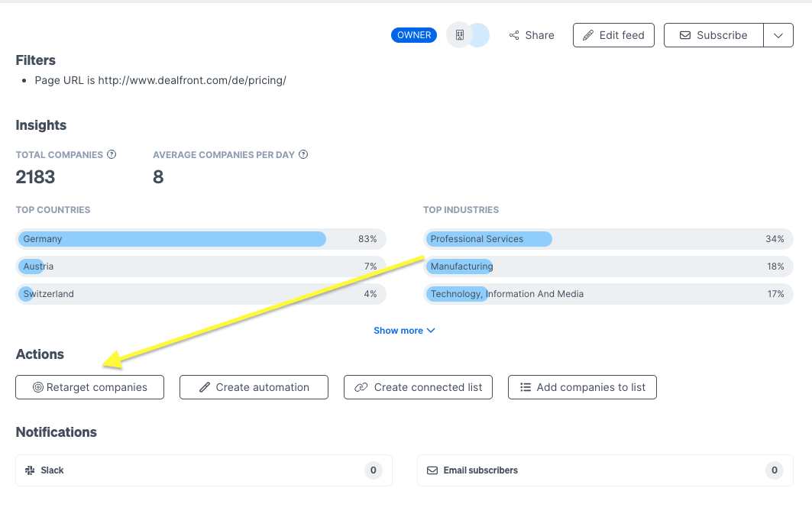Viewport: 812px width, 517px height.
Task: Click the help icon beside Average Companies Per Day
Action: [x=303, y=154]
